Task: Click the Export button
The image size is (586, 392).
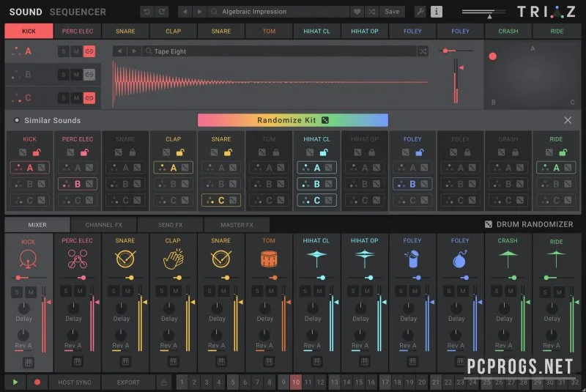Action: tap(127, 382)
